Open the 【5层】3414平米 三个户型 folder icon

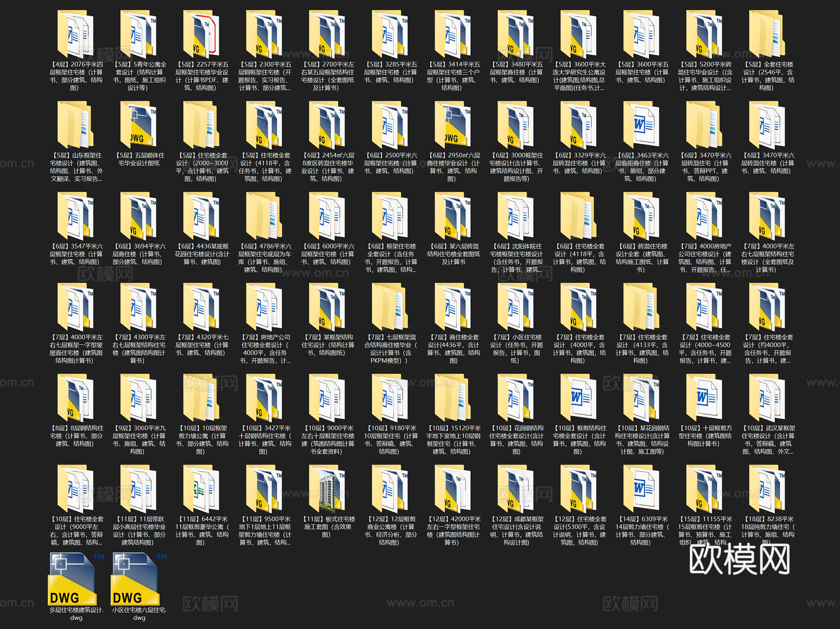[453, 35]
